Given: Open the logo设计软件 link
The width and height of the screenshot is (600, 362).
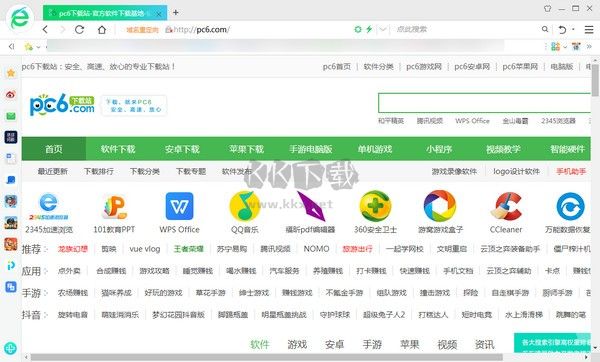Looking at the screenshot, I should (x=516, y=171).
